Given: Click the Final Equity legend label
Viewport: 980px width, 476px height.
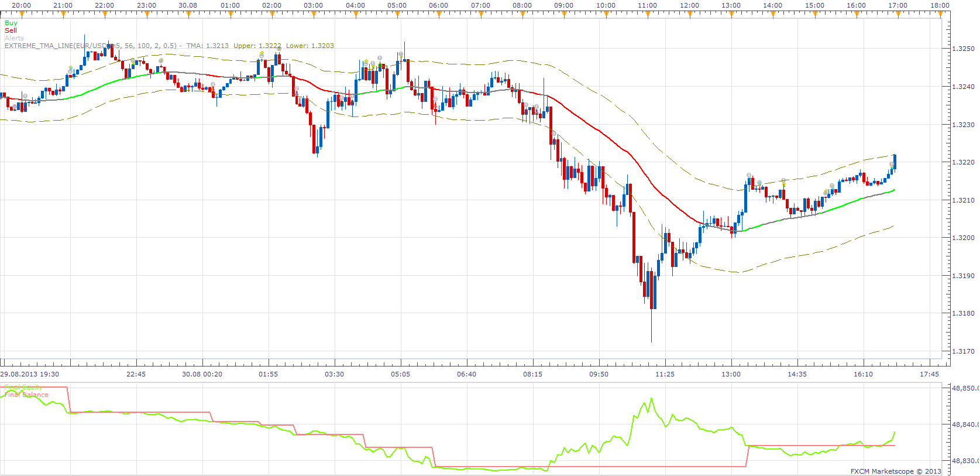Looking at the screenshot, I should pos(23,388).
